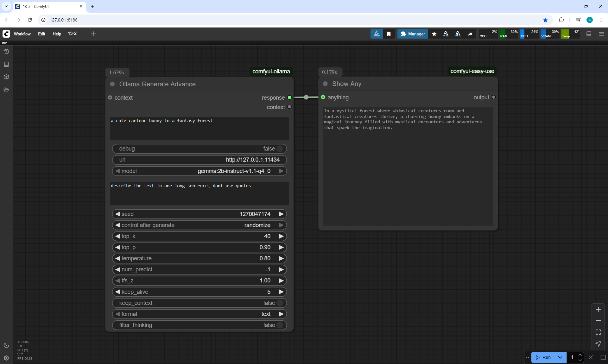Open the queue history sidebar icon
This screenshot has width=608, height=364.
pos(6,52)
